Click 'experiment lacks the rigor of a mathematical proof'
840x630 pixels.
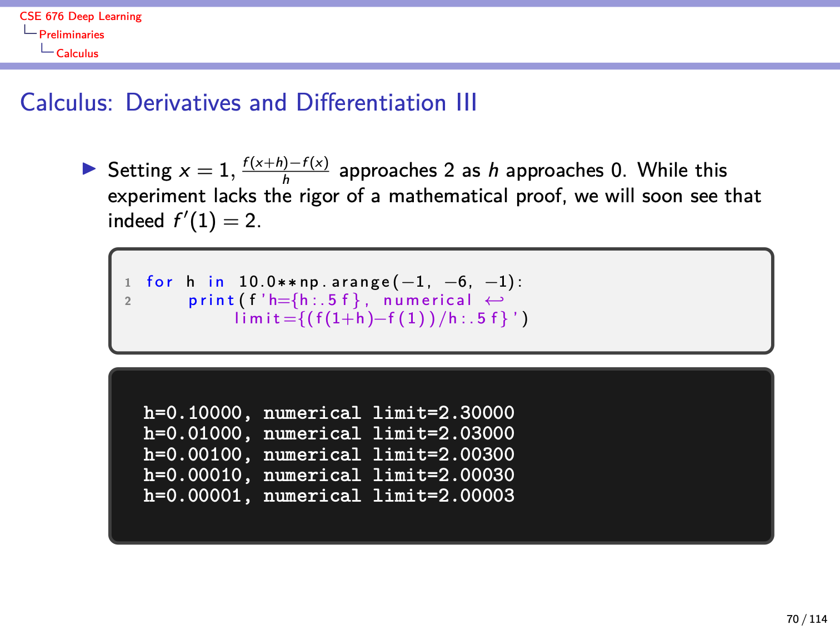(x=336, y=196)
